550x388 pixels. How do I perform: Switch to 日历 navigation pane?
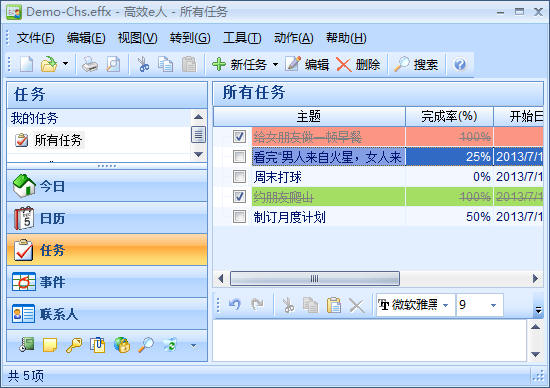[107, 218]
